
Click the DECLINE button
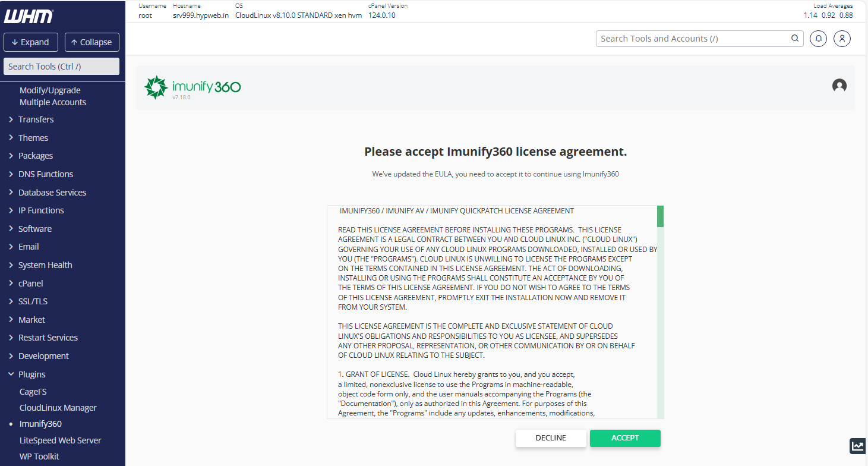[551, 438]
